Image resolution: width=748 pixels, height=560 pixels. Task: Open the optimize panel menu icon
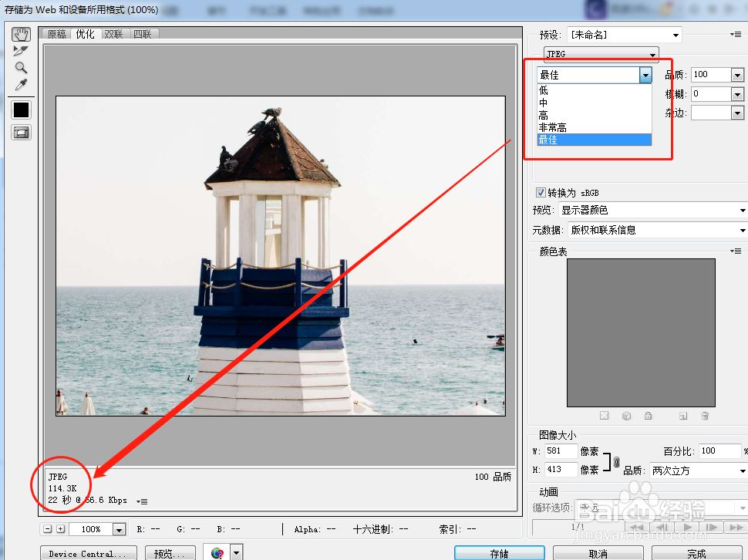[736, 35]
